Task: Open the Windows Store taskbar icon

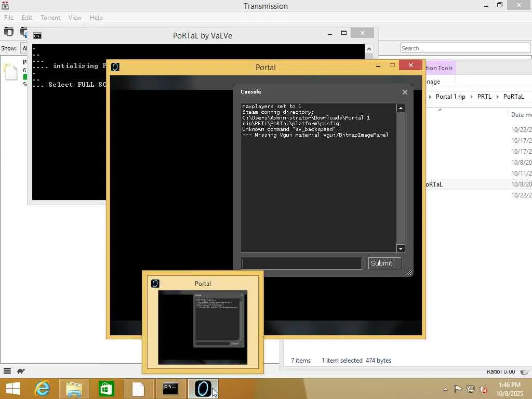Action: click(x=106, y=389)
